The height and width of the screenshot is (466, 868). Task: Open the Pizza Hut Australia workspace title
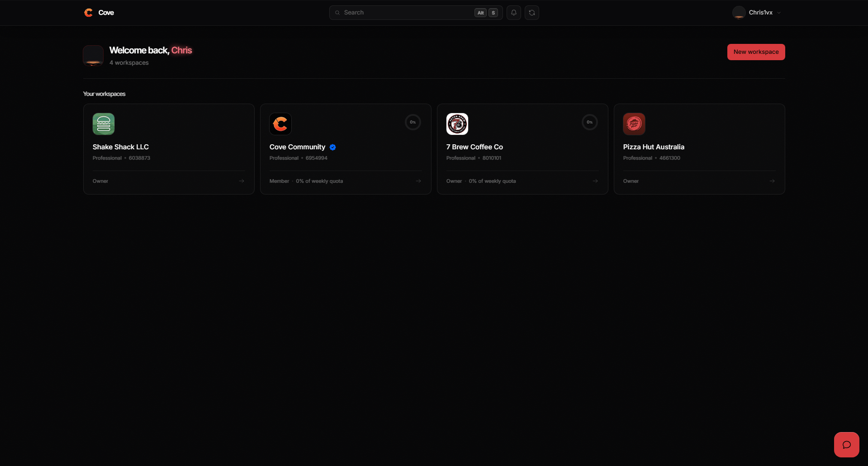pos(654,147)
